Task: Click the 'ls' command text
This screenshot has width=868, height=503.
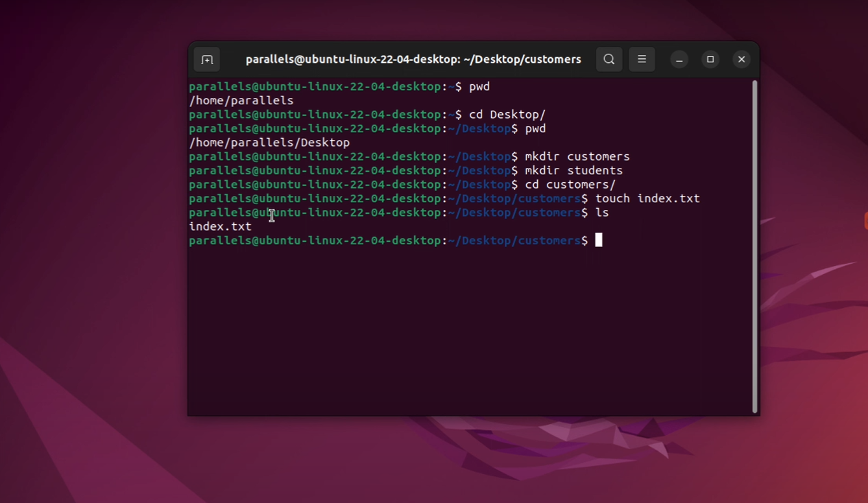Action: pos(602,213)
